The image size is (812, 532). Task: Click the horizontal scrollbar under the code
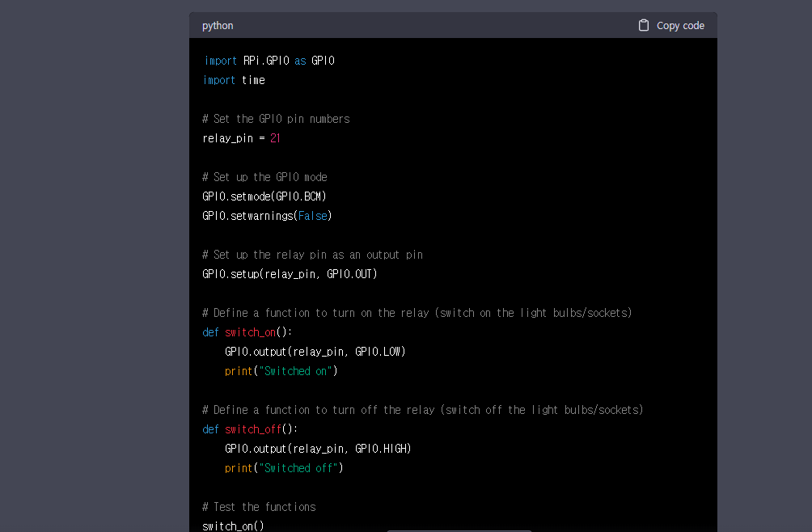point(459,530)
